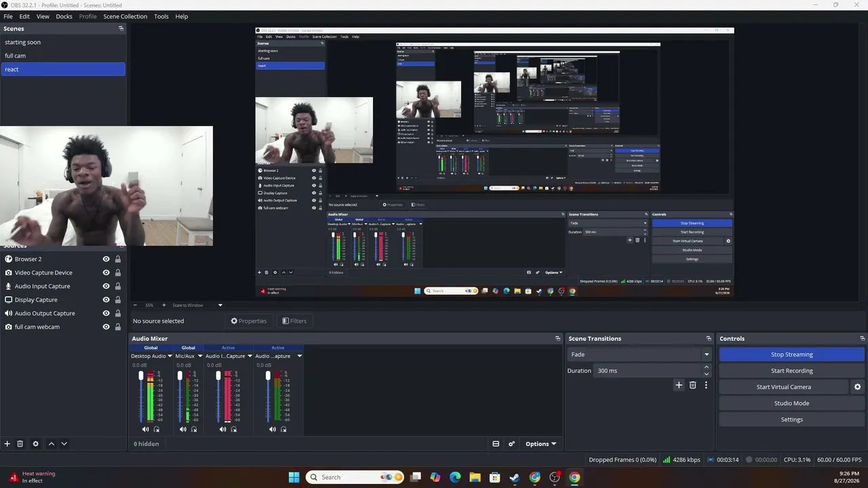Zoom in preview with plus icon
This screenshot has height=488, width=868.
coord(163,305)
